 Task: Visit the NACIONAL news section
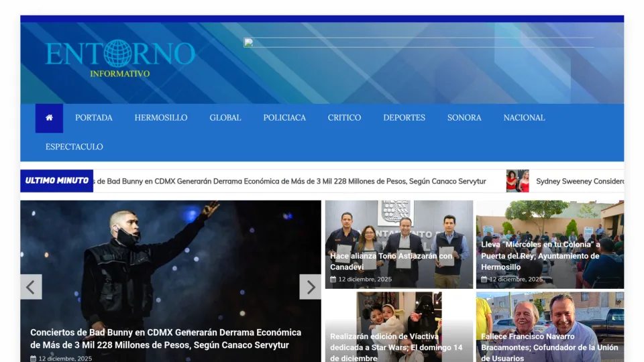click(x=525, y=118)
